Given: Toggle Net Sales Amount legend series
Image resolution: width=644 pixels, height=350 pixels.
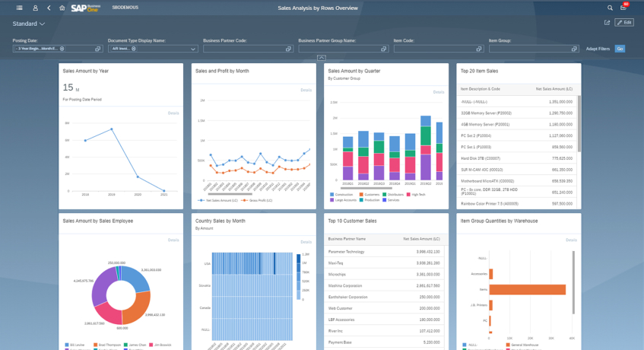Looking at the screenshot, I should click(217, 200).
